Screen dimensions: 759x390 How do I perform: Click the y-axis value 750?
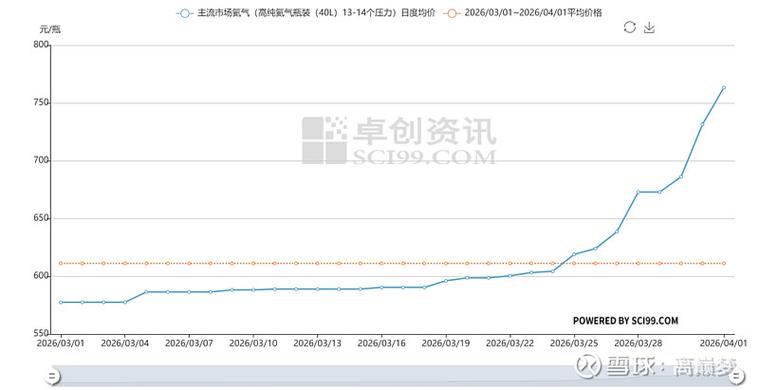(x=41, y=103)
